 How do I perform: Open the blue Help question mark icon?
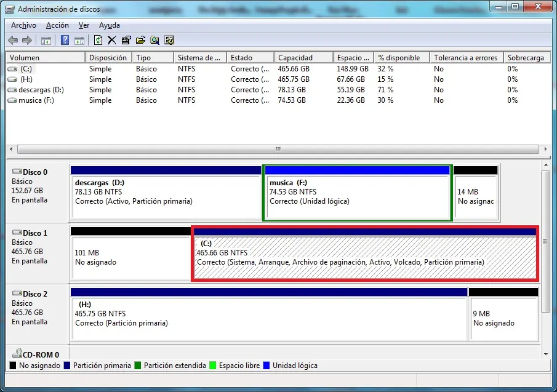tap(65, 40)
